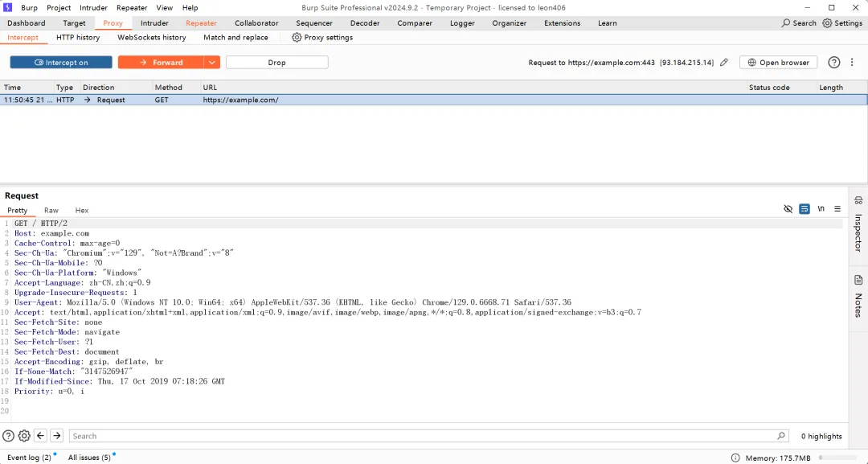868x464 pixels.
Task: Open the Event log (2) panel
Action: [30, 458]
